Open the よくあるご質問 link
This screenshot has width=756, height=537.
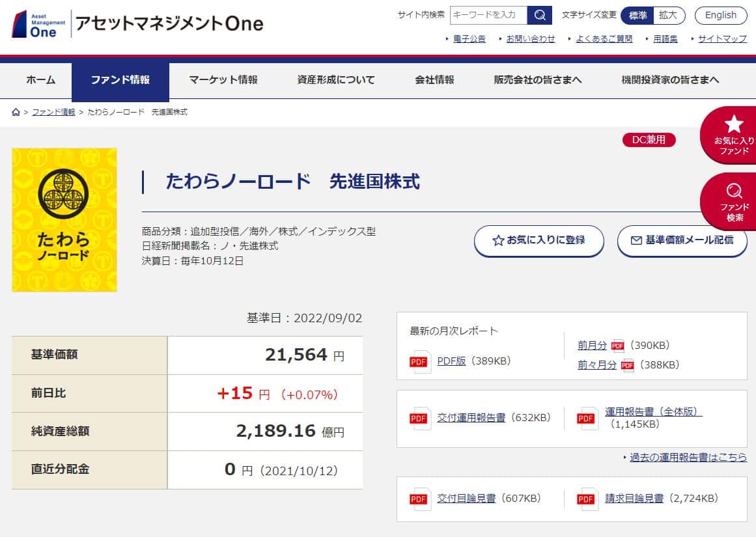(604, 39)
